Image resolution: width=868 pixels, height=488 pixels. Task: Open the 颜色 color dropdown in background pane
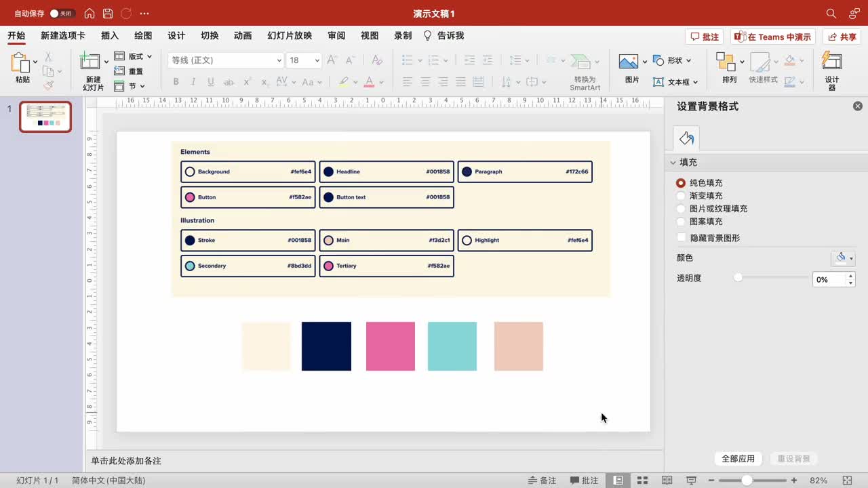[844, 258]
